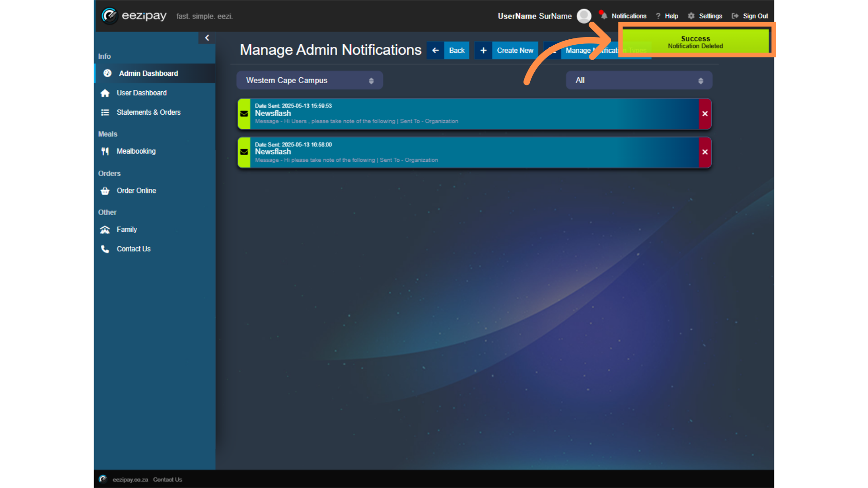868x488 pixels.
Task: Click the envelope icon on 16:58:00 Newsflash
Action: (244, 152)
